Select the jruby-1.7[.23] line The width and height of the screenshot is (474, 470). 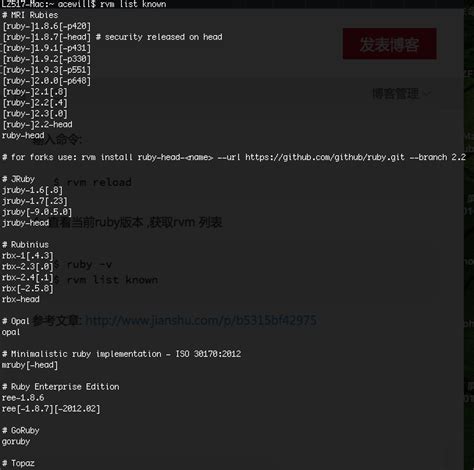(35, 201)
